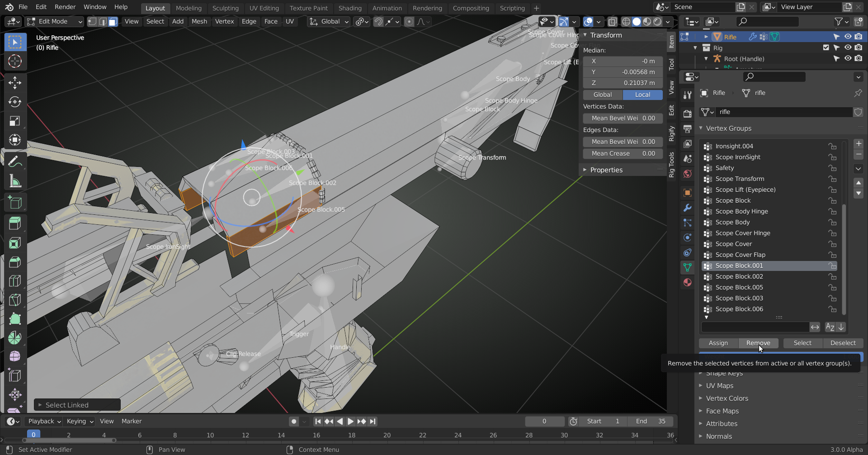Screen dimensions: 868x455
Task: Enable face select mode
Action: (113, 22)
